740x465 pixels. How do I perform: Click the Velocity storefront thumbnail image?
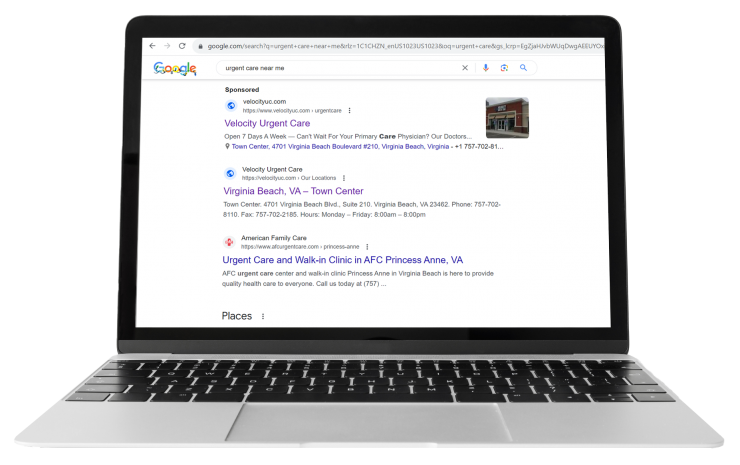507,118
